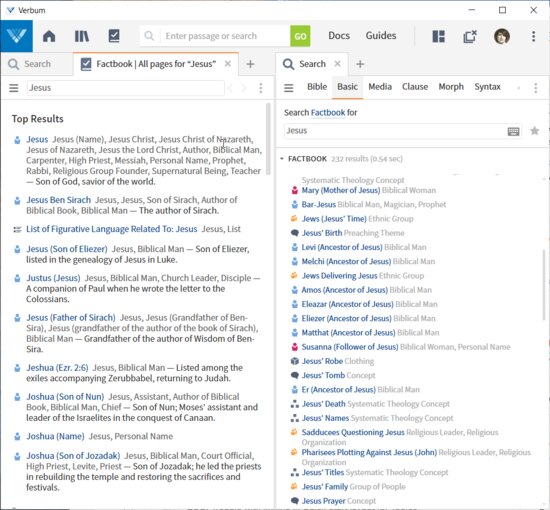Image resolution: width=550 pixels, height=510 pixels.
Task: Click person icon beside Jesus Ben Sirach
Action: 17,201
